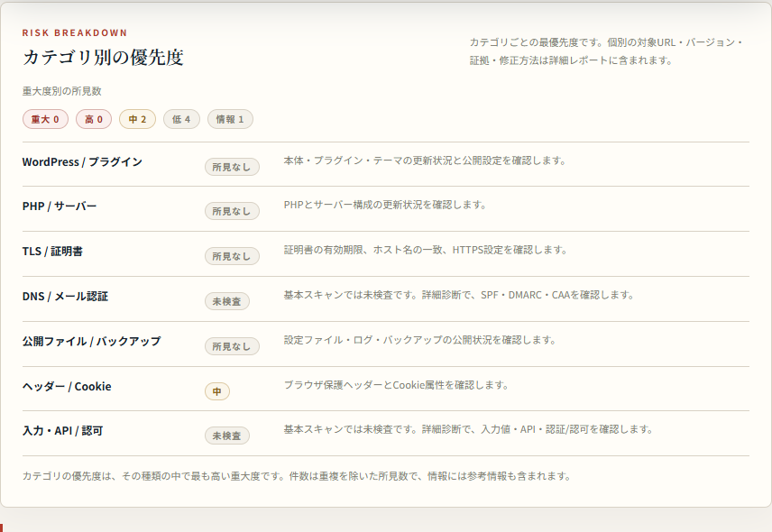Viewport: 772px width, 532px height.
Task: Select the WordPress / プラグイン category row title
Action: click(x=82, y=162)
